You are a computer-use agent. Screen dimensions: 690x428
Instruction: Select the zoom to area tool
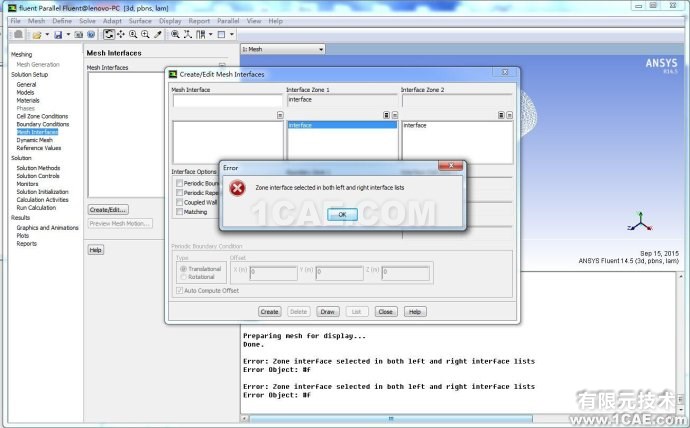[145, 34]
